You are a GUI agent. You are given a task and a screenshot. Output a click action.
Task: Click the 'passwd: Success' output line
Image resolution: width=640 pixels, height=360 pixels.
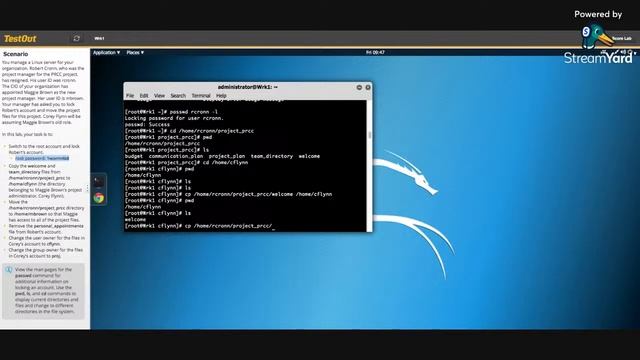pyautogui.click(x=147, y=124)
